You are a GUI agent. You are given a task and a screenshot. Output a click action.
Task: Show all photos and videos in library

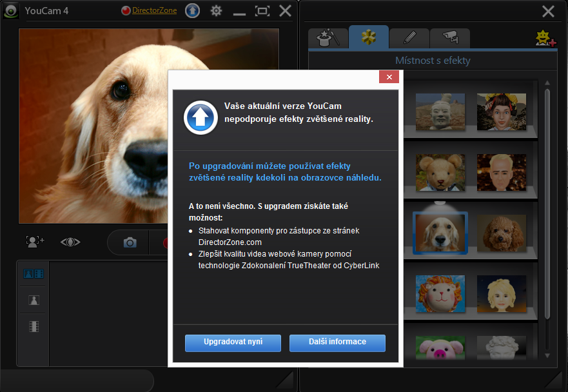(33, 274)
